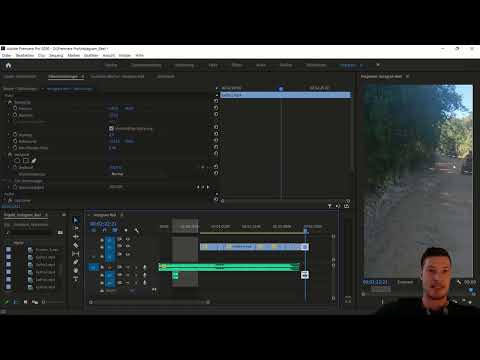Switch to the Metadaten tab
The height and width of the screenshot is (360, 480).
166,76
